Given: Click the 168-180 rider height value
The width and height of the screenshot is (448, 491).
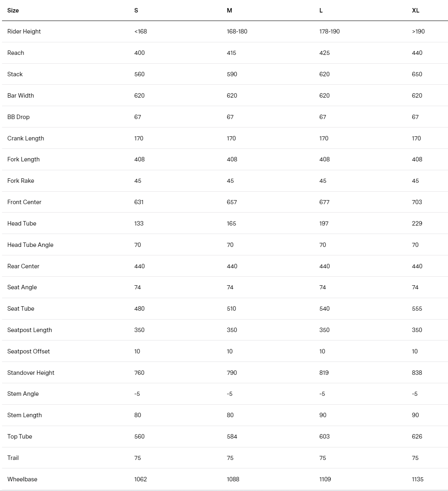Looking at the screenshot, I should (x=237, y=31).
